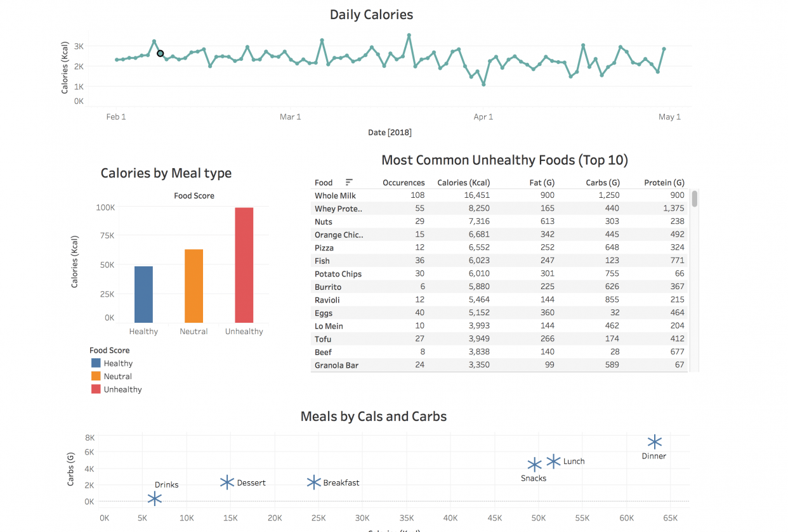Select the Dinner asterisk mark in the scatter plot
Screen dimensions: 788x532
tap(654, 441)
